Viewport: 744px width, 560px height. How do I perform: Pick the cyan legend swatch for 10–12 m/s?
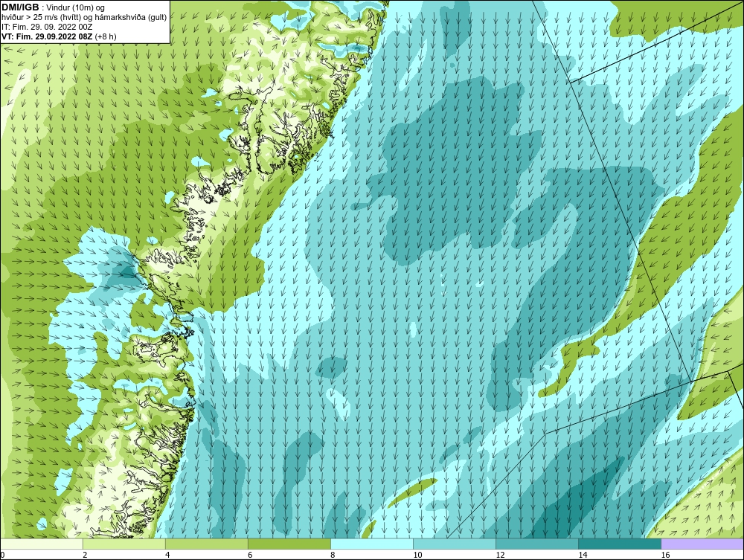[x=454, y=544]
